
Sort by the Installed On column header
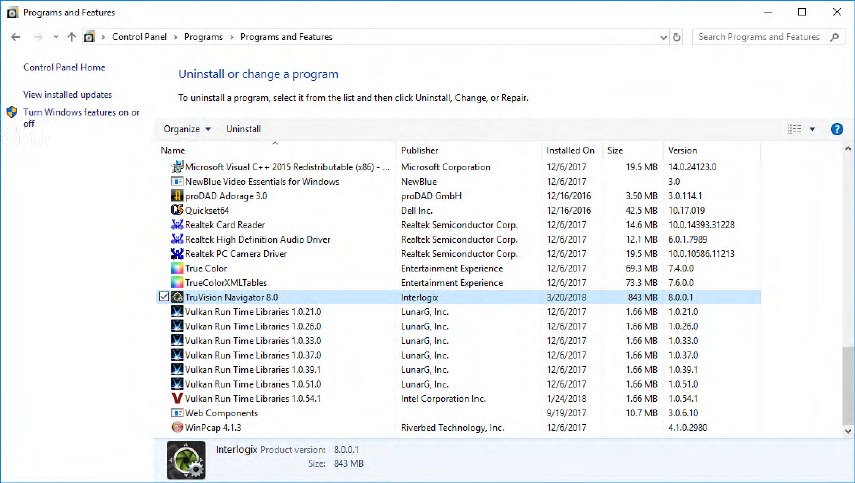(572, 150)
